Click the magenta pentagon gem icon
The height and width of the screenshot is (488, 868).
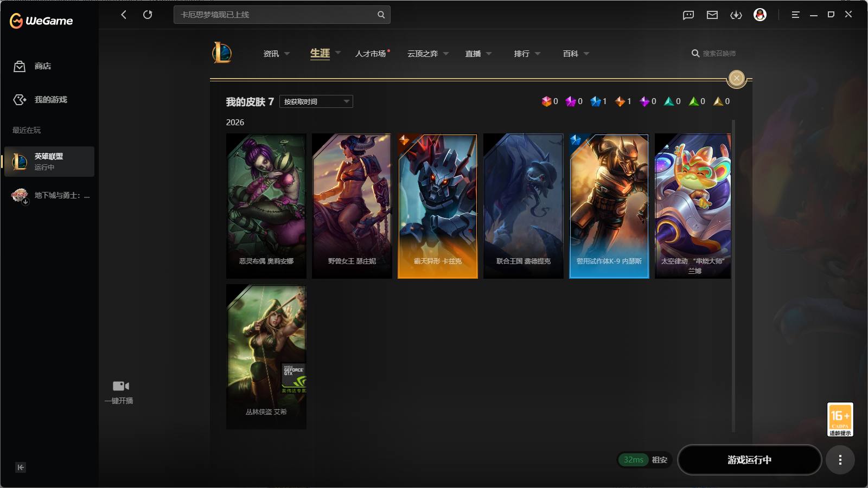571,101
